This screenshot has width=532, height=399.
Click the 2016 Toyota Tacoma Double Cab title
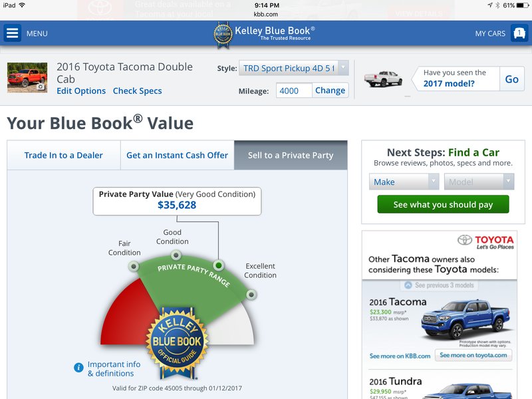pos(124,72)
